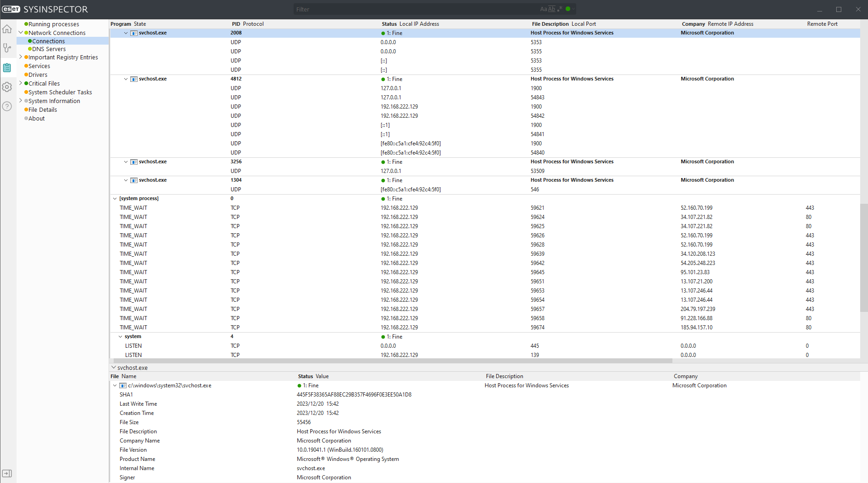Click green status dot of PID 2008 row
868x483 pixels.
tap(383, 33)
